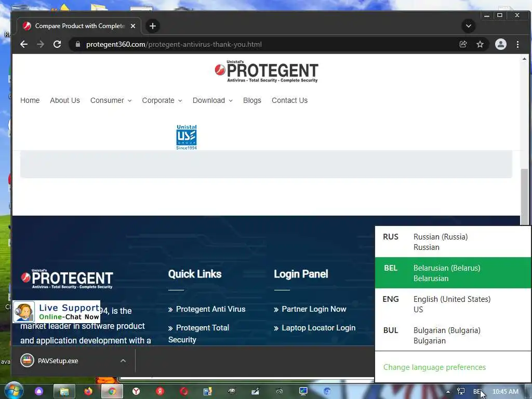This screenshot has width=532, height=399.
Task: Click the 10:45 AM system clock
Action: click(505, 392)
